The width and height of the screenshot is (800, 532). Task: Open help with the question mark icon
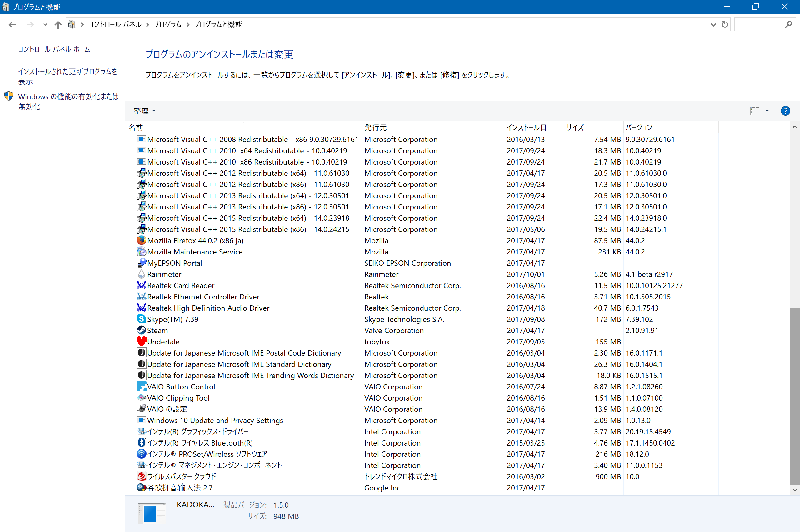click(785, 111)
